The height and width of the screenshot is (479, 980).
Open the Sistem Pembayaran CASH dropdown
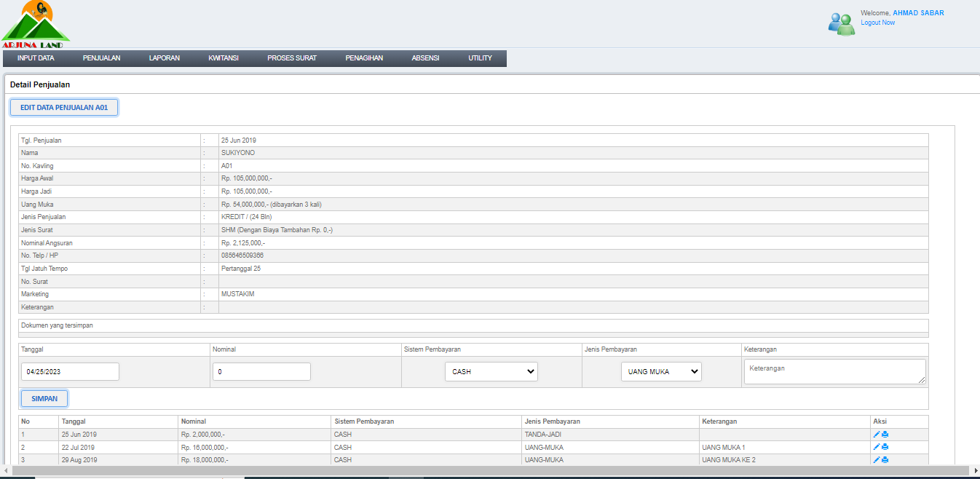[491, 372]
